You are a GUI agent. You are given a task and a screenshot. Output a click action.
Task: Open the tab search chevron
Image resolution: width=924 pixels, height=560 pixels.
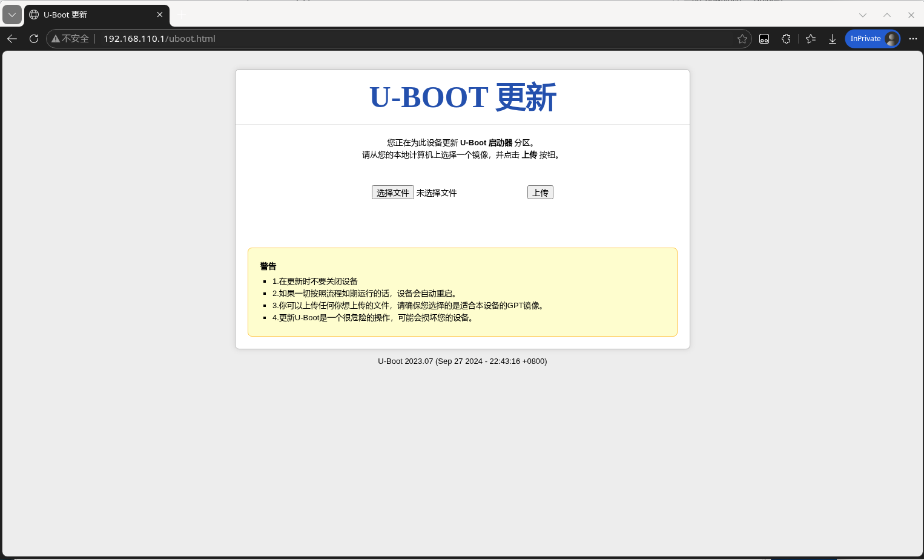(12, 15)
